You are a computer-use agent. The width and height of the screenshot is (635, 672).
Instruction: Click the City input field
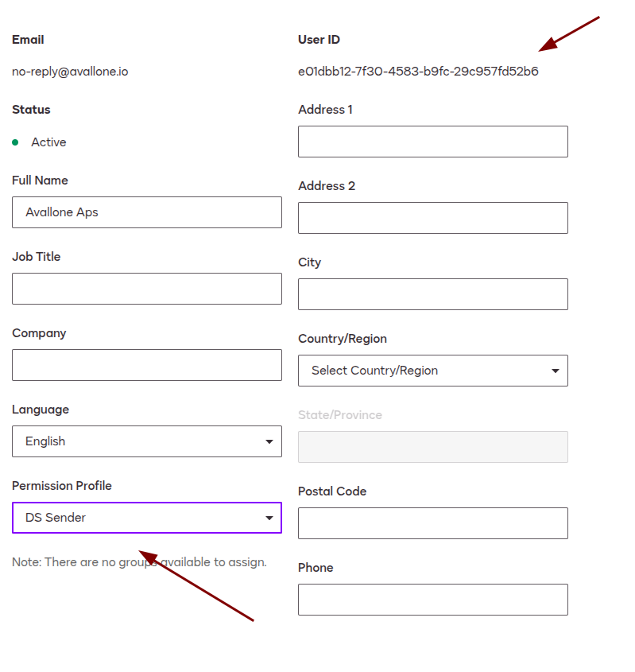click(433, 294)
